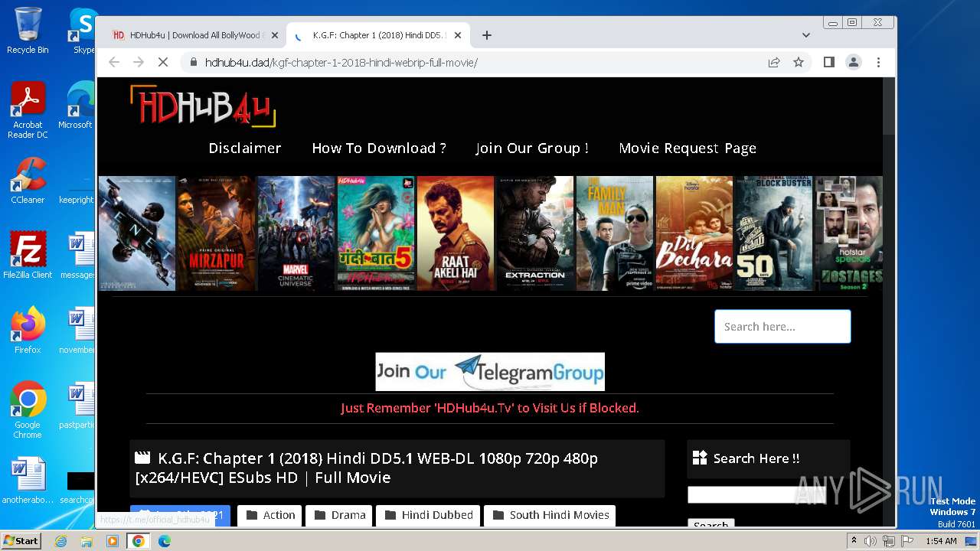The image size is (980, 551).
Task: Open Recycle Bin on the desktop
Action: tap(28, 31)
